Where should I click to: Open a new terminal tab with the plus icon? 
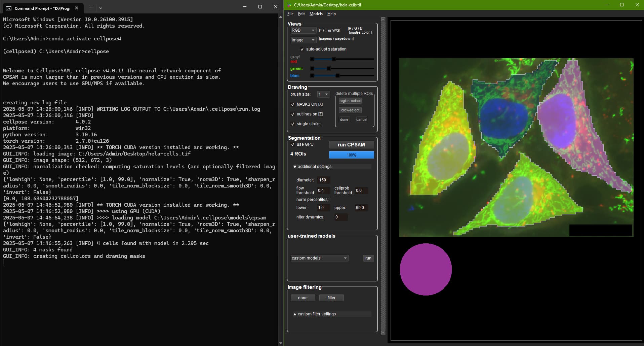[x=90, y=8]
